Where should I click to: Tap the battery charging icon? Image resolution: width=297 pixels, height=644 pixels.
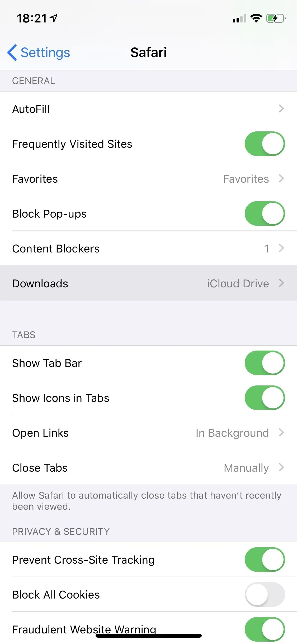pyautogui.click(x=276, y=18)
